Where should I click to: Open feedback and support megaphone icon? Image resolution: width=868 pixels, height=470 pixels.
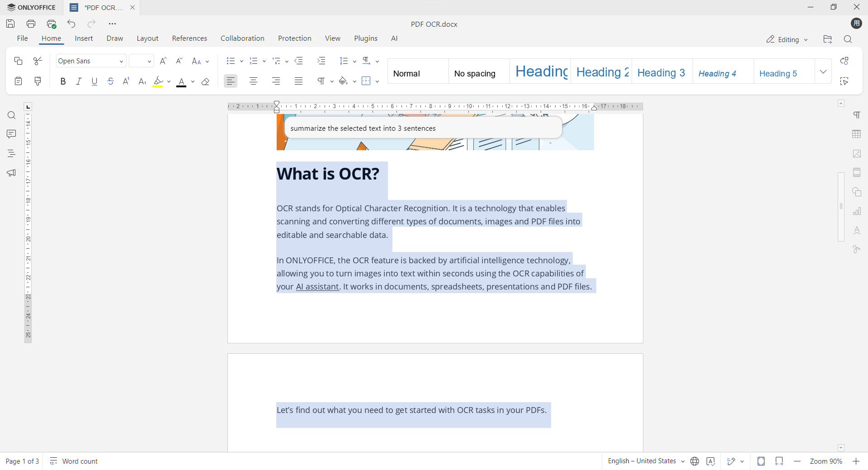pyautogui.click(x=11, y=173)
